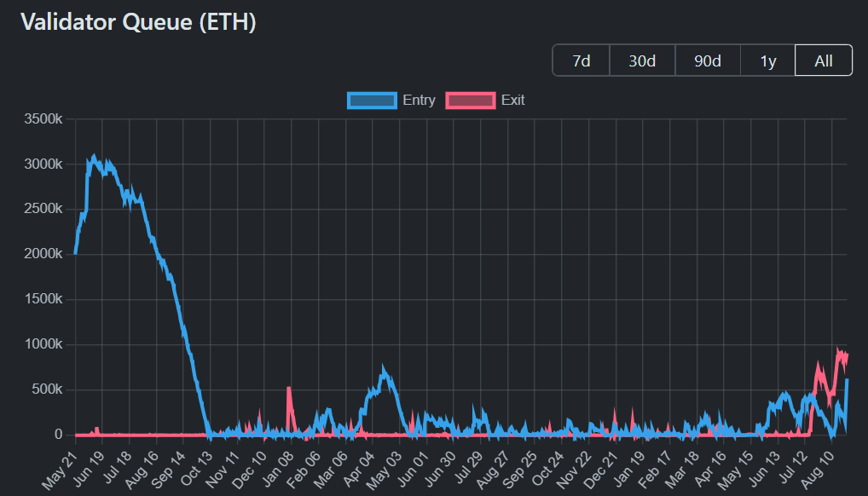Click the Entry peak near 3000k
This screenshot has width=868, height=496.
pos(94,158)
